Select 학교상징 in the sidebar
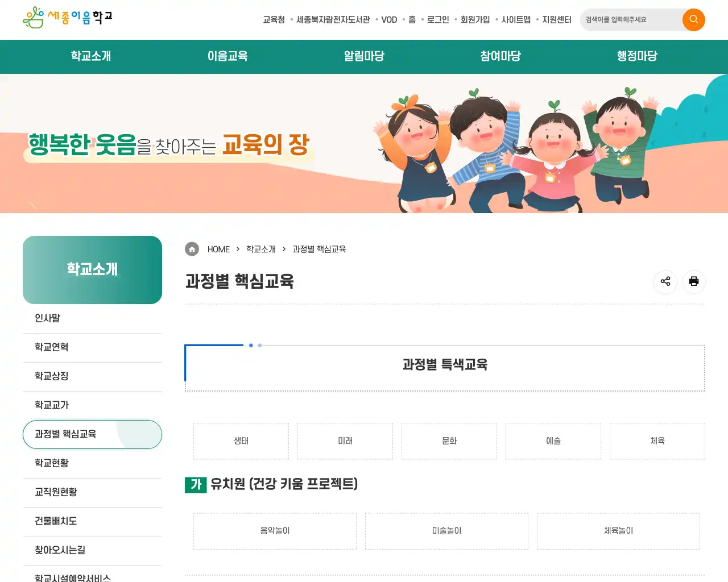Viewport: 728px width, 582px height. tap(92, 376)
